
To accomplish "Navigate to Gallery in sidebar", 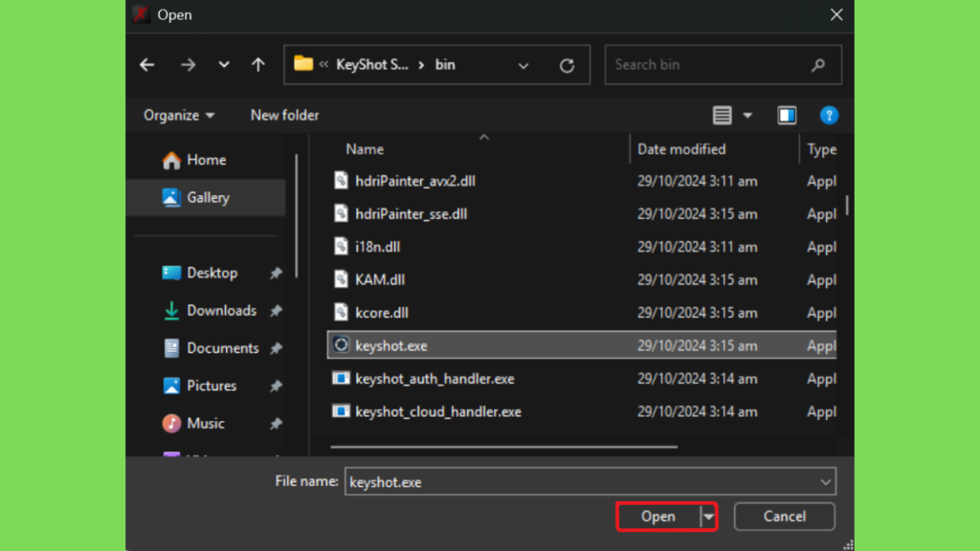I will pyautogui.click(x=208, y=197).
